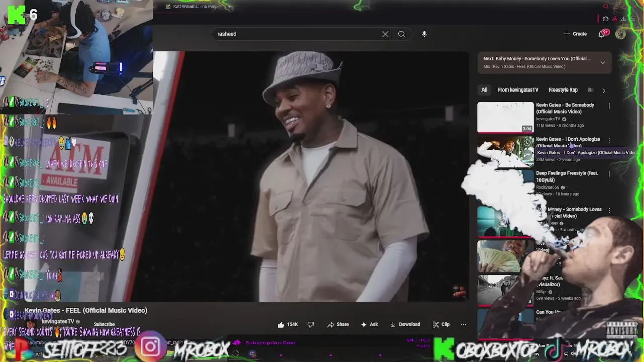Expand the 'Next: Baby Money' mix panel
This screenshot has width=644, height=362.
[602, 63]
